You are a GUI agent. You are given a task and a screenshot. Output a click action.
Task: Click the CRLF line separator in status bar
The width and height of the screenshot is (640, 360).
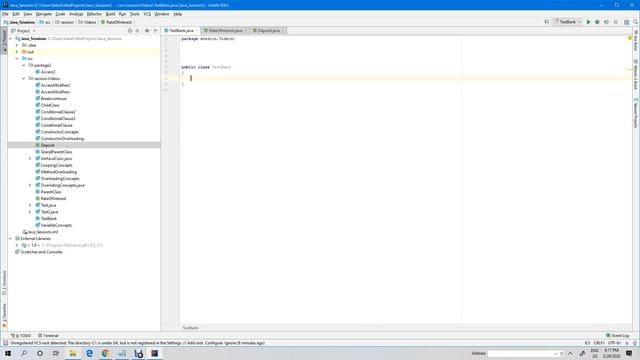[599, 343]
